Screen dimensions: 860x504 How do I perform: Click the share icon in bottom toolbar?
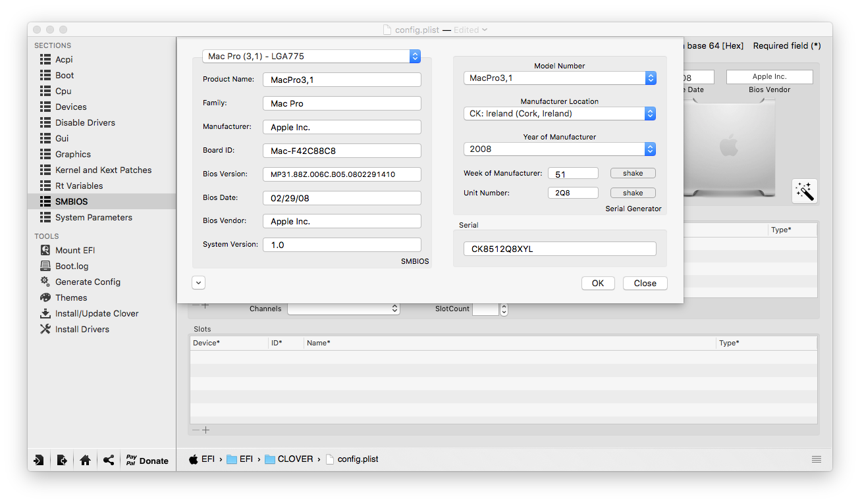click(109, 461)
